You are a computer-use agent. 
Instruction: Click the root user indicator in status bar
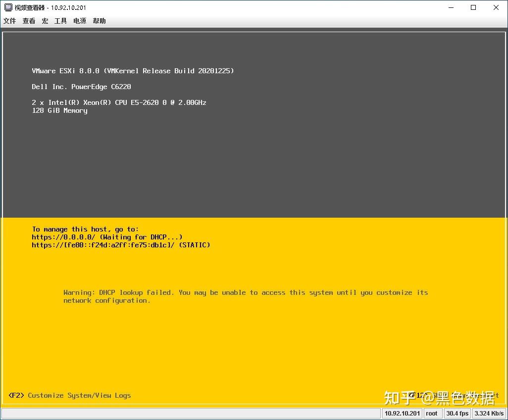[x=432, y=413]
